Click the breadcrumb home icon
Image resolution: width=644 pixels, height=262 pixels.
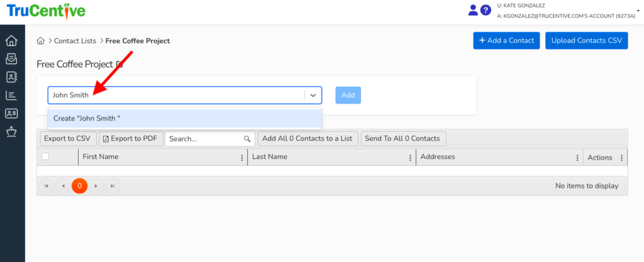click(x=41, y=41)
